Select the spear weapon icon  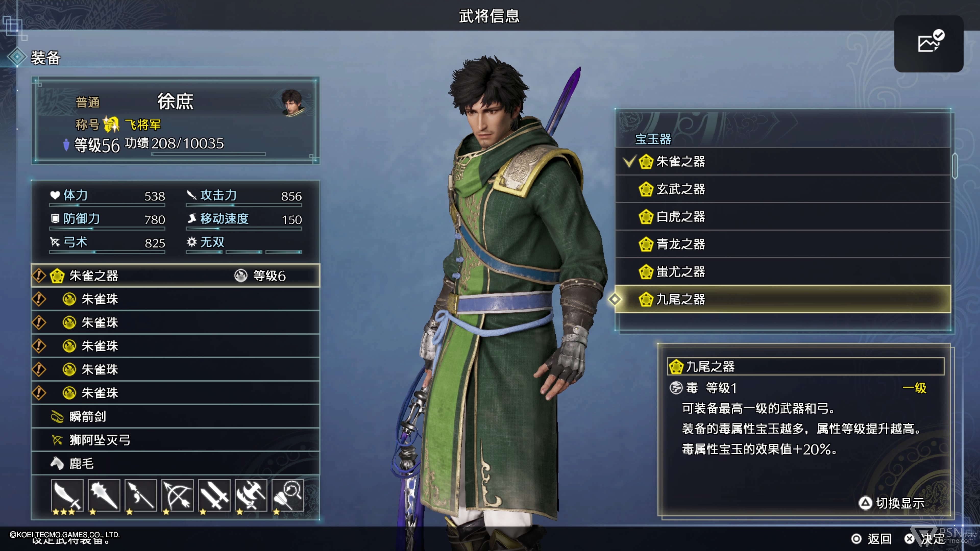tap(141, 495)
